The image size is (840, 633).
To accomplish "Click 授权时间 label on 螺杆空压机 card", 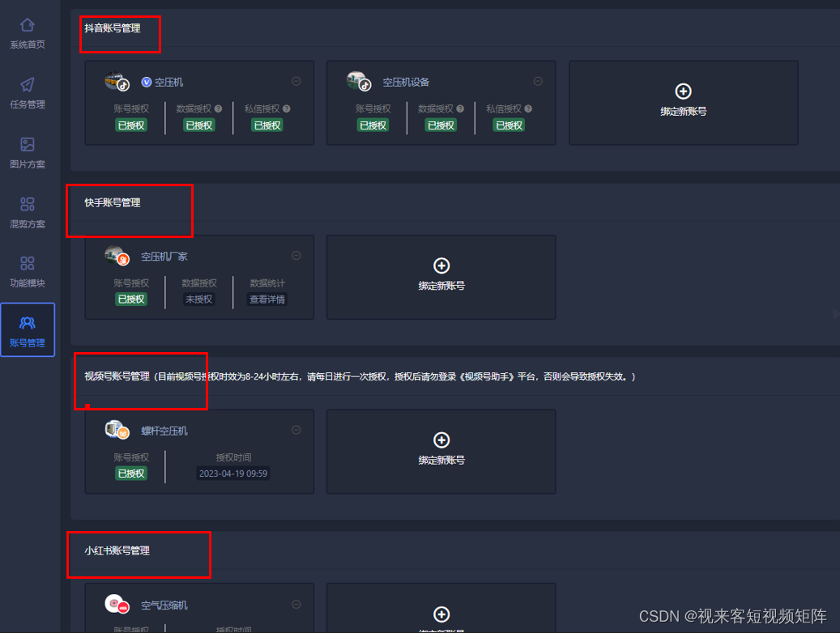I will coord(233,457).
